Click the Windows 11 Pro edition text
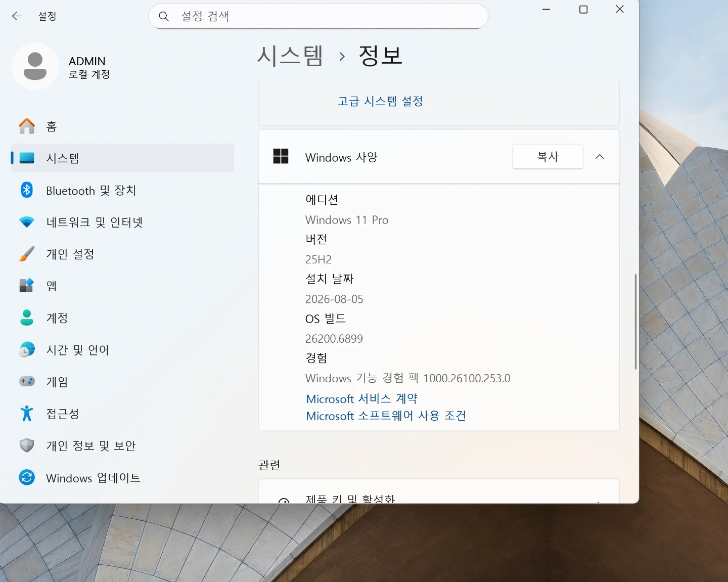The width and height of the screenshot is (728, 582). click(347, 220)
